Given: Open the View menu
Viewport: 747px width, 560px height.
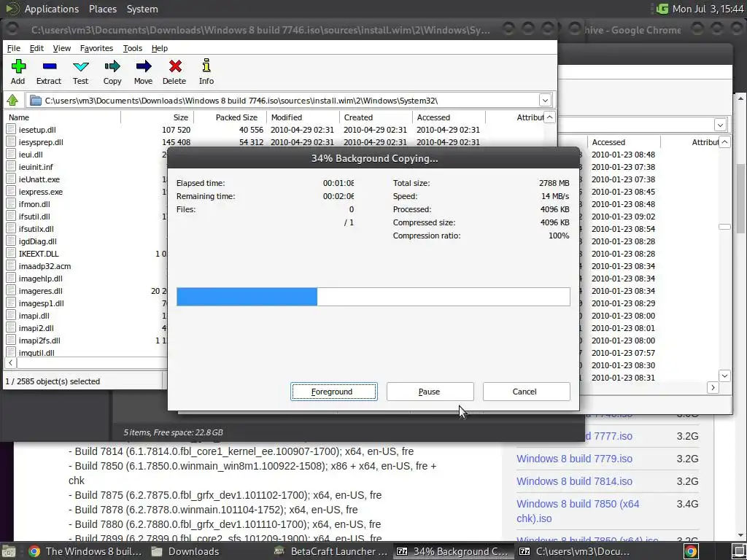Looking at the screenshot, I should tap(62, 48).
